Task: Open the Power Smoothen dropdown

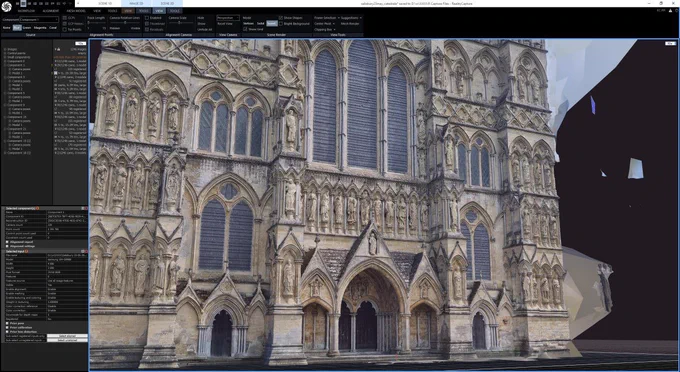Action: (x=327, y=18)
